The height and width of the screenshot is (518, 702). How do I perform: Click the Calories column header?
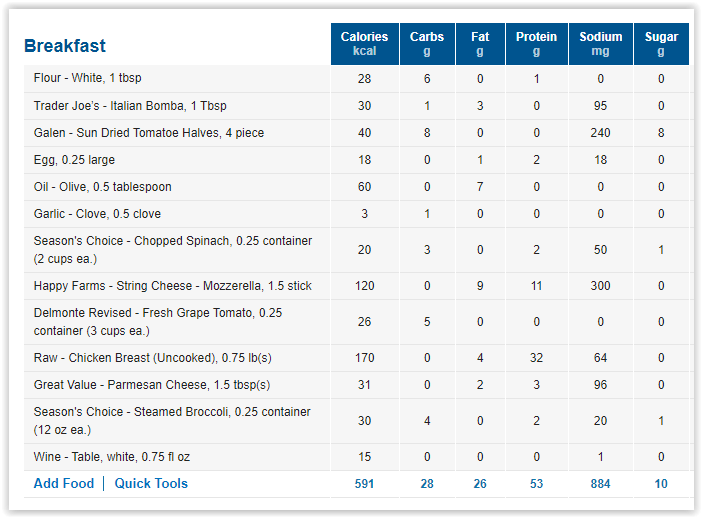pos(364,44)
